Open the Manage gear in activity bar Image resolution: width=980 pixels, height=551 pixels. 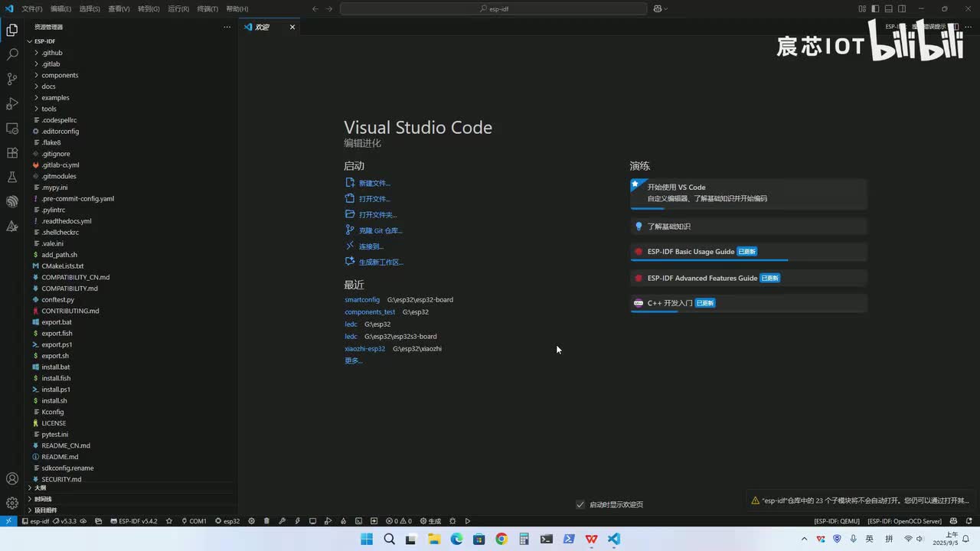tap(12, 503)
